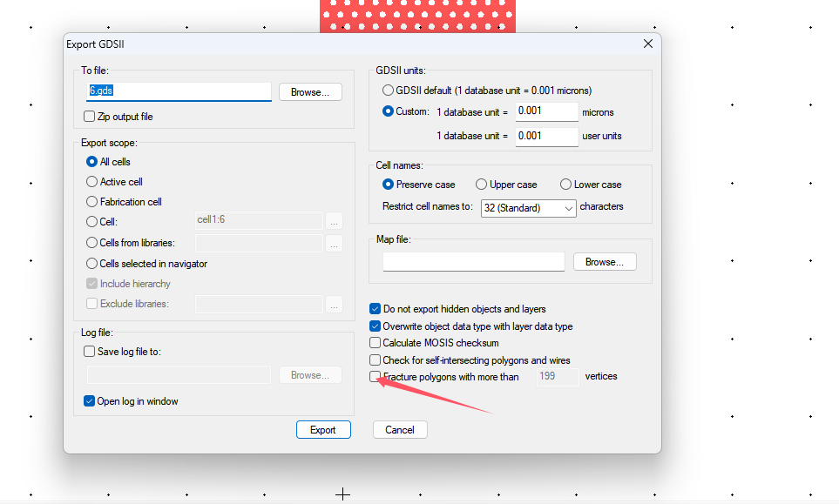Select the Cell: radio option
The height and width of the screenshot is (504, 839).
pyautogui.click(x=91, y=221)
